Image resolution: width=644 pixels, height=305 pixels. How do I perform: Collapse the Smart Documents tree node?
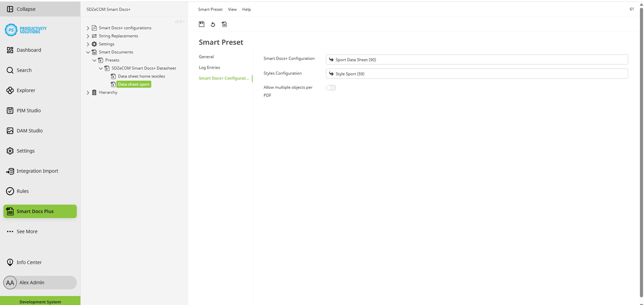88,52
